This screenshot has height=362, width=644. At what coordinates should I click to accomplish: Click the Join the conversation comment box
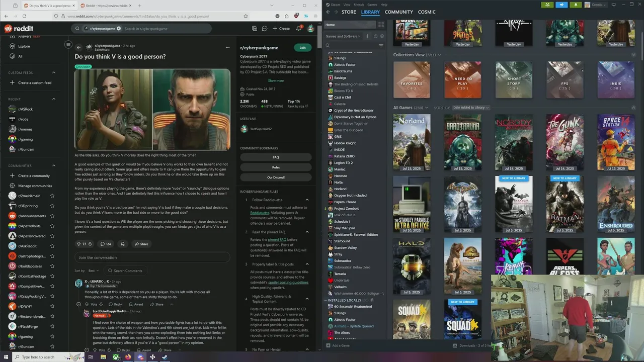[x=152, y=257]
